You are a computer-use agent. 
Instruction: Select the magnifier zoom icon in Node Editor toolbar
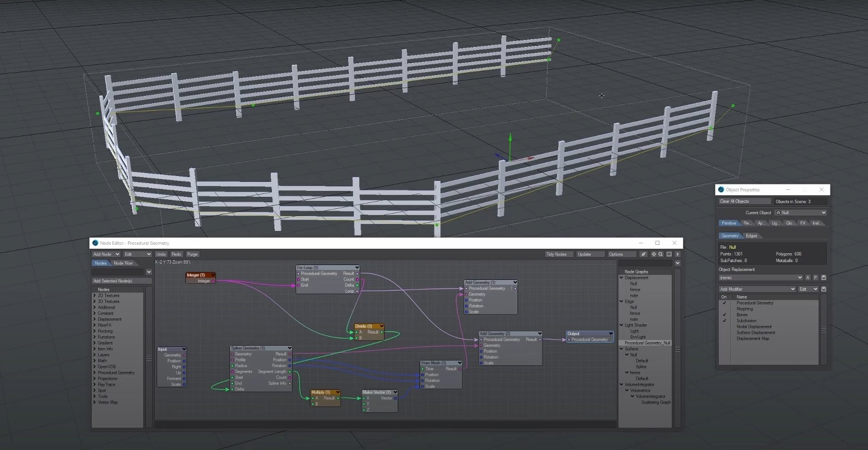click(x=661, y=254)
